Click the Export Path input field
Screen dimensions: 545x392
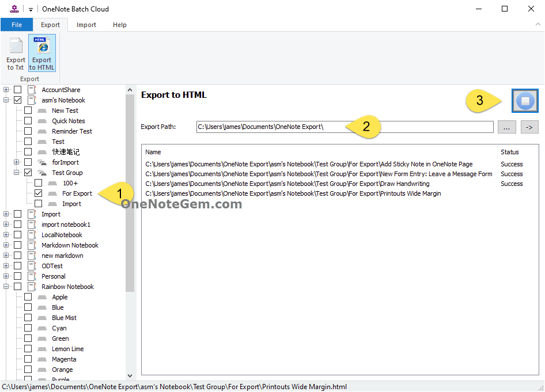[x=345, y=127]
